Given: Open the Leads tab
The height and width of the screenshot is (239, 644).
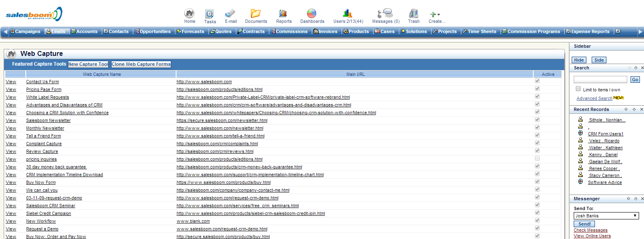Looking at the screenshot, I should point(56,31).
